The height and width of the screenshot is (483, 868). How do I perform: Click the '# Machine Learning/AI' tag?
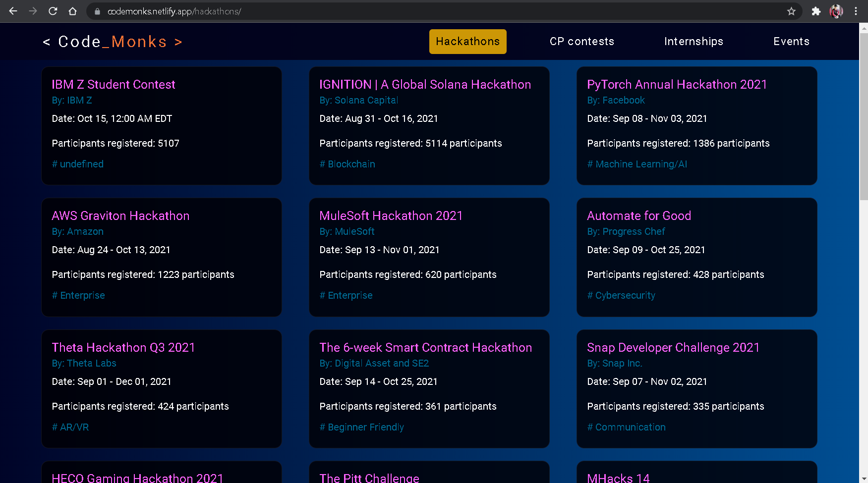[x=637, y=164]
